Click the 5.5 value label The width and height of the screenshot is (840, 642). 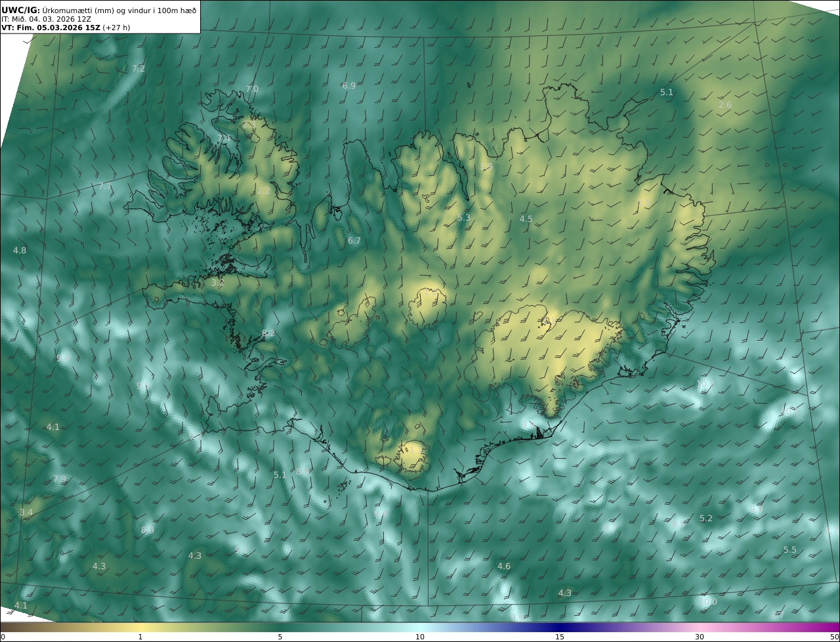[x=790, y=549]
